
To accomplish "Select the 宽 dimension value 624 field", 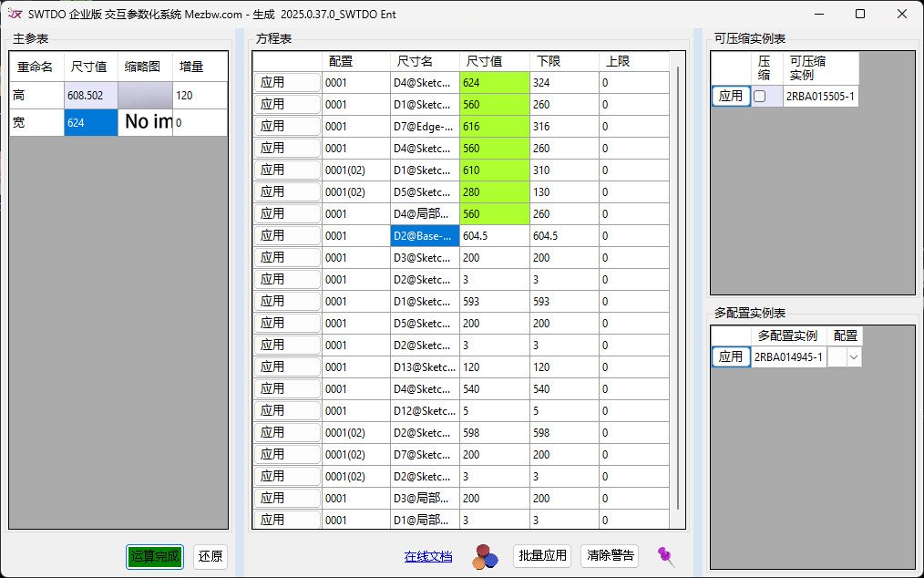I will [x=90, y=122].
